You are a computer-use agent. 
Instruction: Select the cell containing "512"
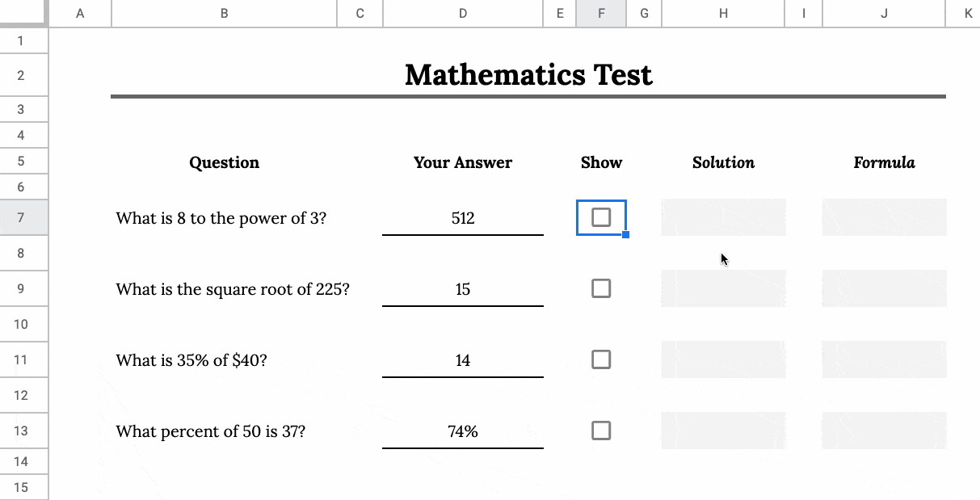pyautogui.click(x=462, y=217)
